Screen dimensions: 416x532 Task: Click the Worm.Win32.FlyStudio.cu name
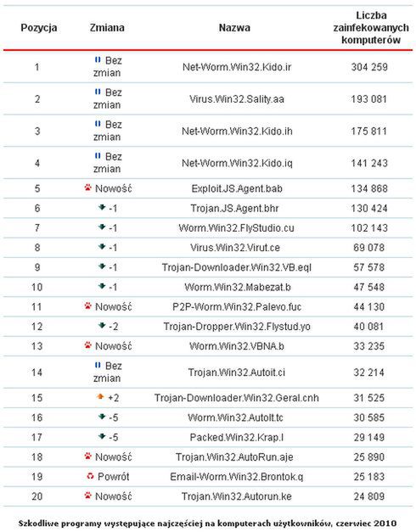point(236,228)
